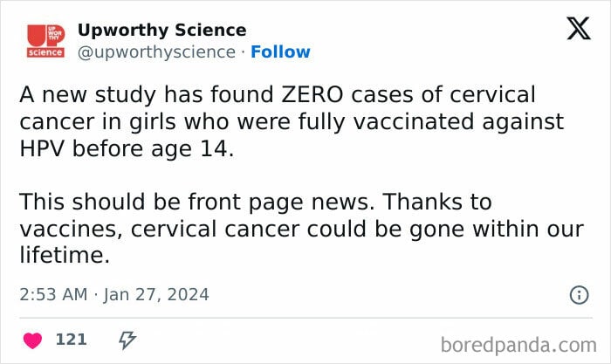611x364 pixels.
Task: Click the lightning bolt icon beside likes
Action: point(127,340)
